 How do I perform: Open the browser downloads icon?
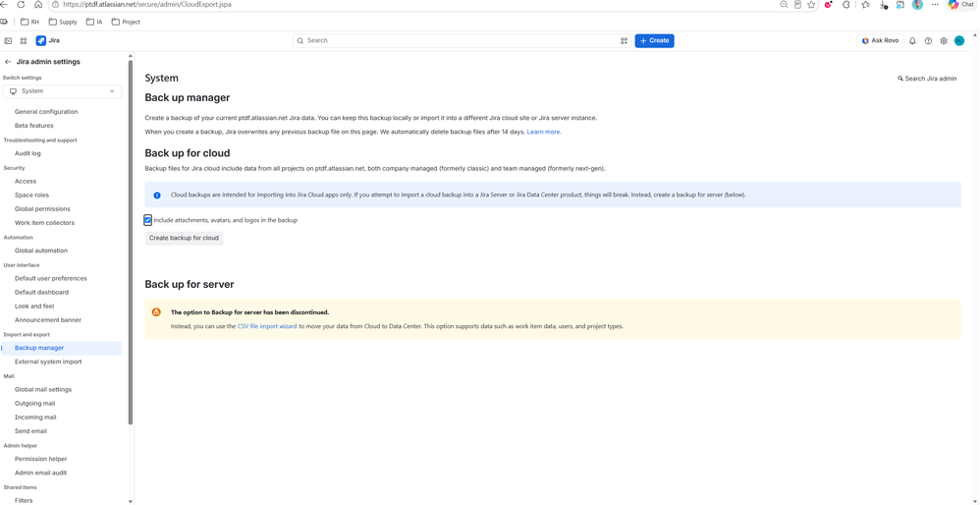pos(883,4)
